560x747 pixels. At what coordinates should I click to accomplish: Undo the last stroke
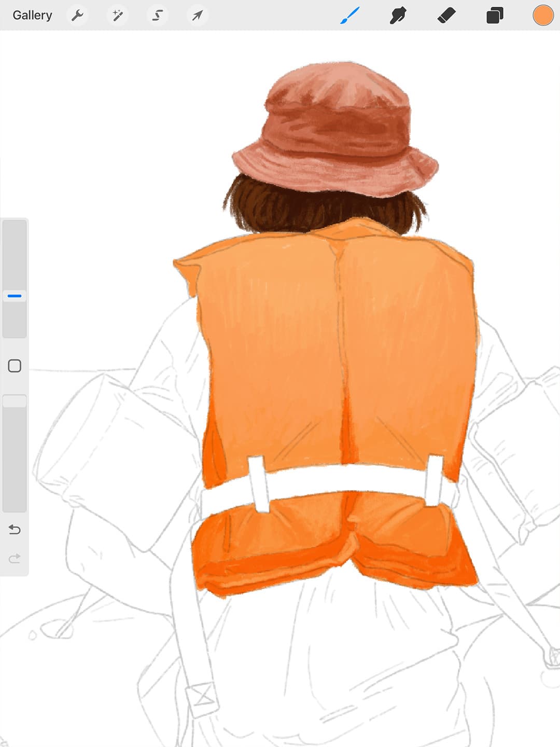click(15, 530)
